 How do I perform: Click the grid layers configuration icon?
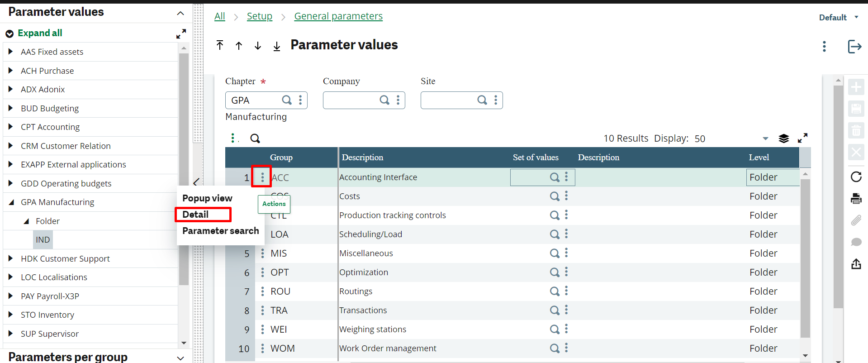[783, 139]
